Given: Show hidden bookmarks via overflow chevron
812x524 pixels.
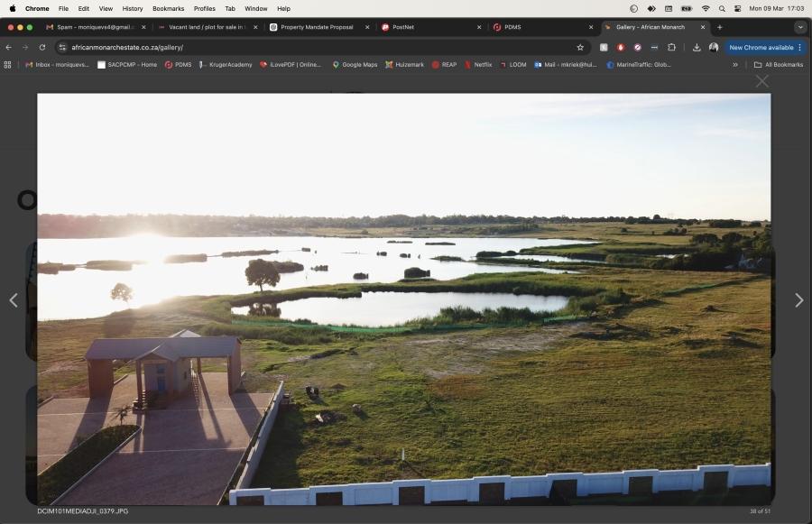Looking at the screenshot, I should pos(735,65).
